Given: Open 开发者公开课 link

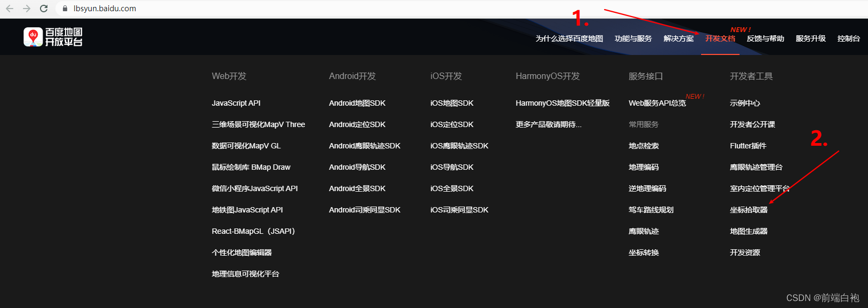Looking at the screenshot, I should click(752, 124).
